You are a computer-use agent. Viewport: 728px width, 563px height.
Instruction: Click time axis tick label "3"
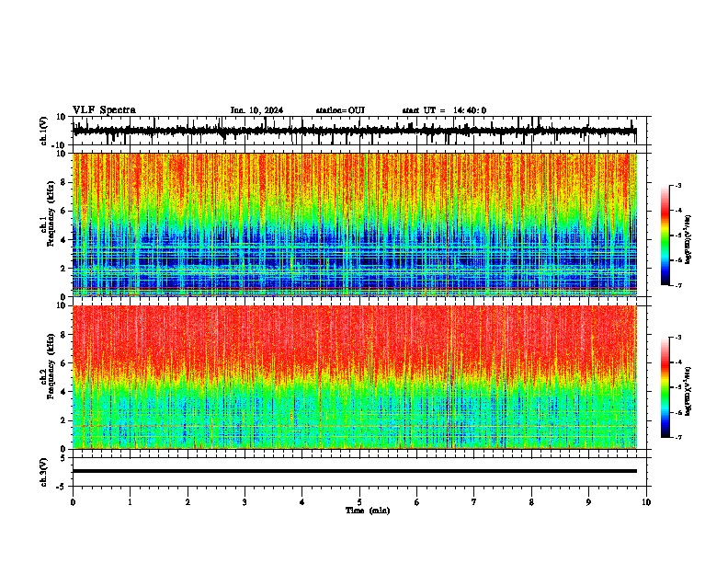(245, 502)
